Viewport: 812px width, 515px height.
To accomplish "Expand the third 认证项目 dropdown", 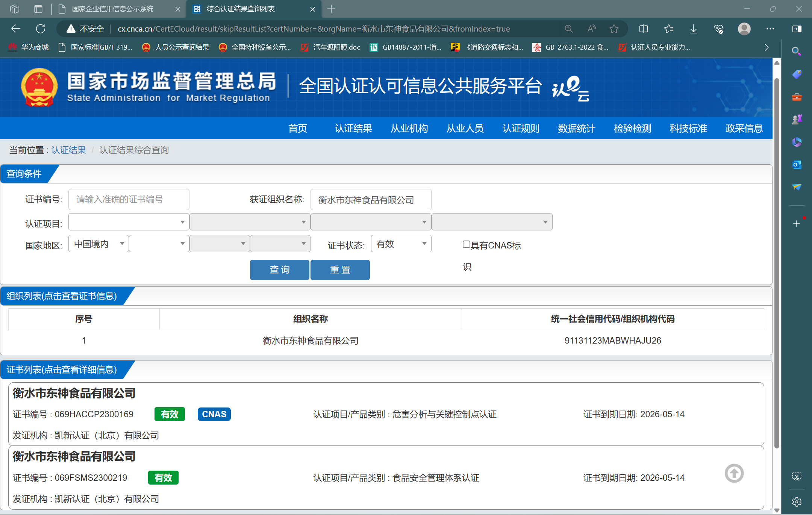I will tap(371, 222).
